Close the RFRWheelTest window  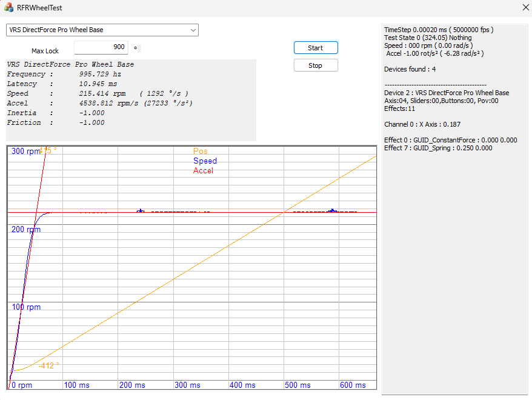(525, 7)
